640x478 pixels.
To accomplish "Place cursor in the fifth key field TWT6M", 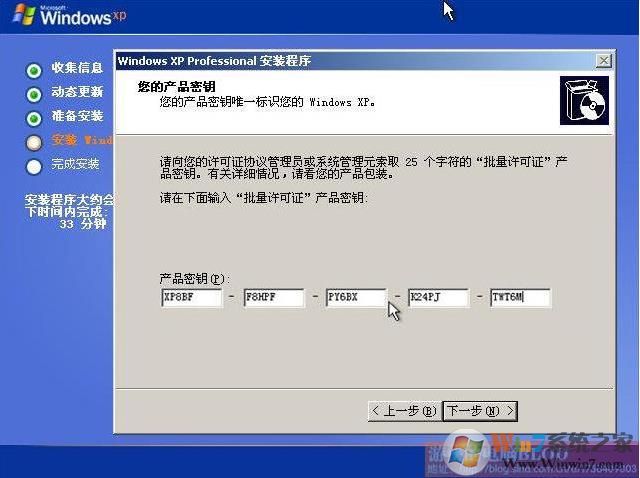I will point(520,297).
